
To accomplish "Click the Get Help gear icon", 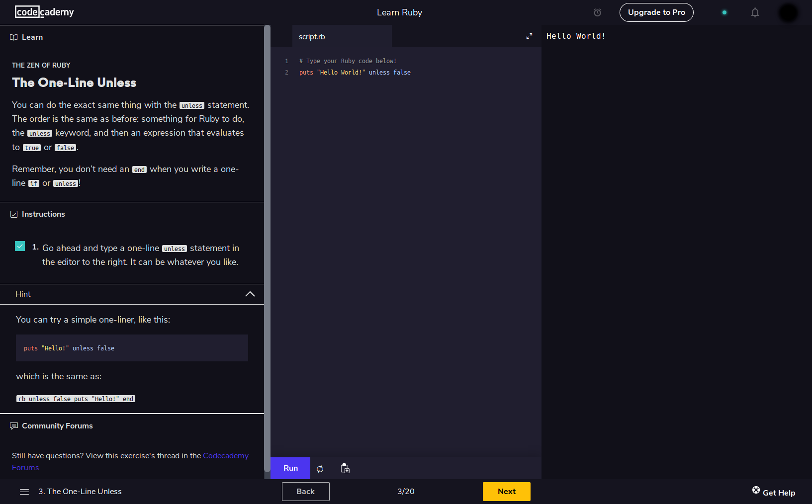I will click(x=756, y=489).
